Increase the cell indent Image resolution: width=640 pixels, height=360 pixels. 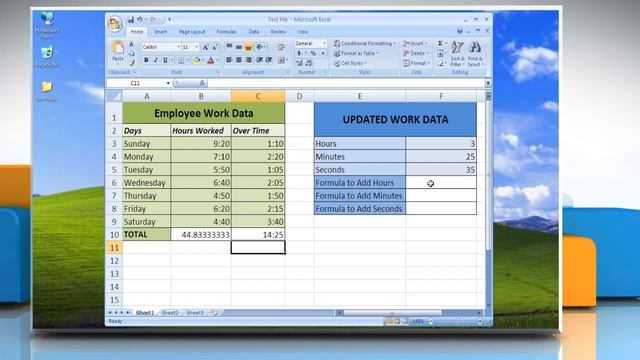(x=269, y=60)
